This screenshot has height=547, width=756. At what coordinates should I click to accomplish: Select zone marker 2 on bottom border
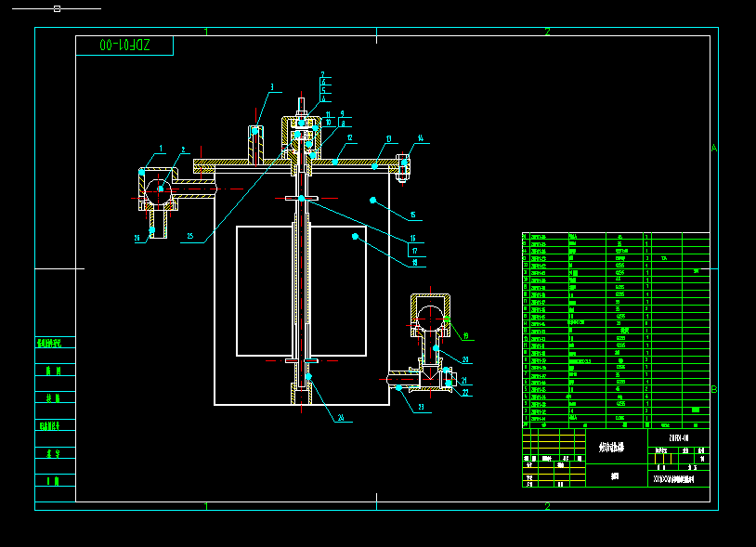pos(547,506)
